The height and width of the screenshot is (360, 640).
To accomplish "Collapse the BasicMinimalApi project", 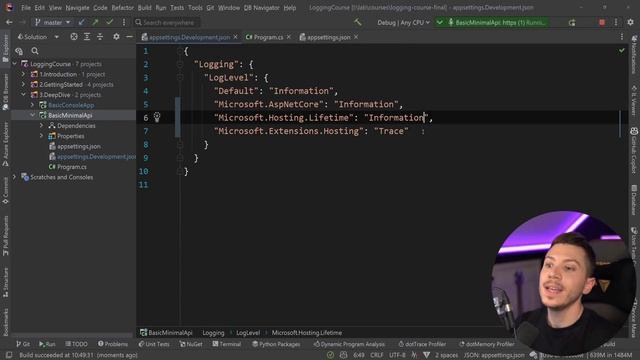I will [32, 115].
